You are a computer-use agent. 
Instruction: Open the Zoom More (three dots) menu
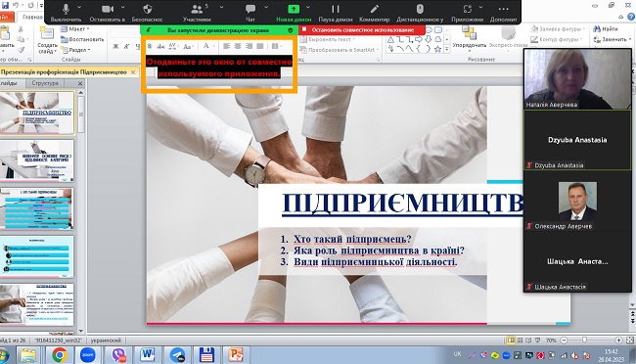point(503,12)
